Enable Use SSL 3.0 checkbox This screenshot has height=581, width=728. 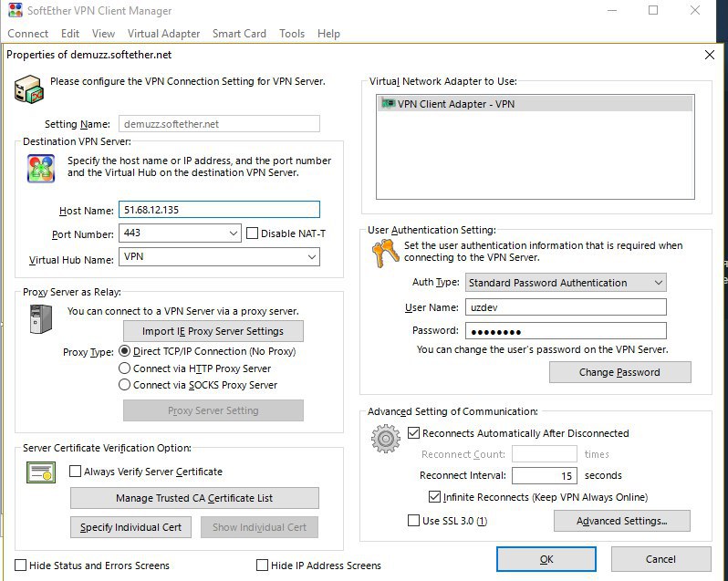pos(413,520)
